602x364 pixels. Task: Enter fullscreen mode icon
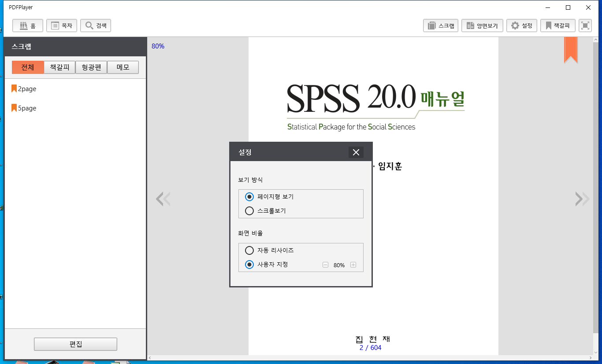585,26
